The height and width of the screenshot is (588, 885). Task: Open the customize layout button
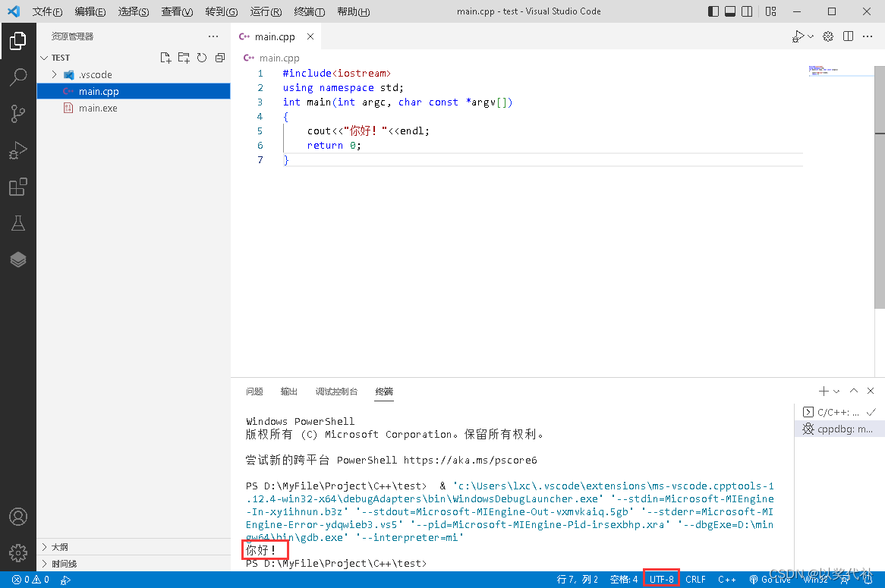(771, 11)
